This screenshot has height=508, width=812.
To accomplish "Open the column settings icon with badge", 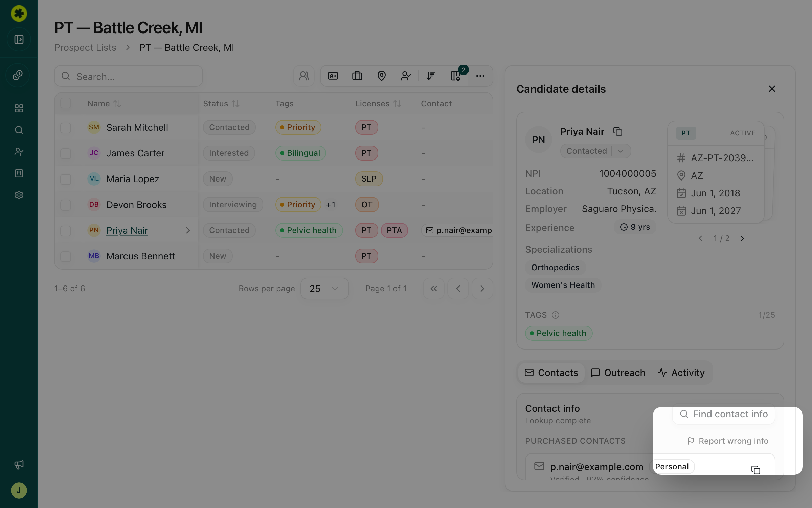I will tap(455, 76).
